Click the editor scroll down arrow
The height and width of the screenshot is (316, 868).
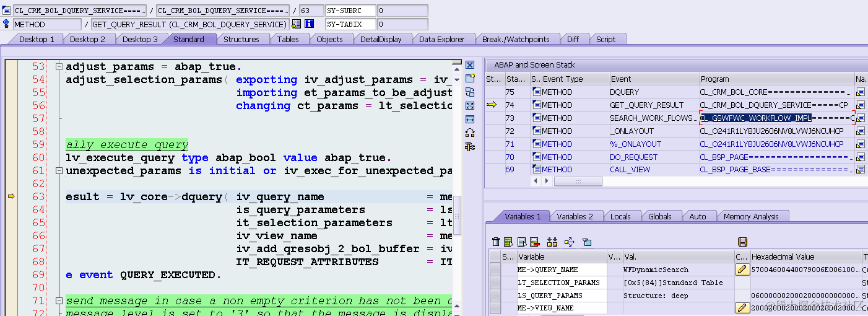click(x=458, y=79)
